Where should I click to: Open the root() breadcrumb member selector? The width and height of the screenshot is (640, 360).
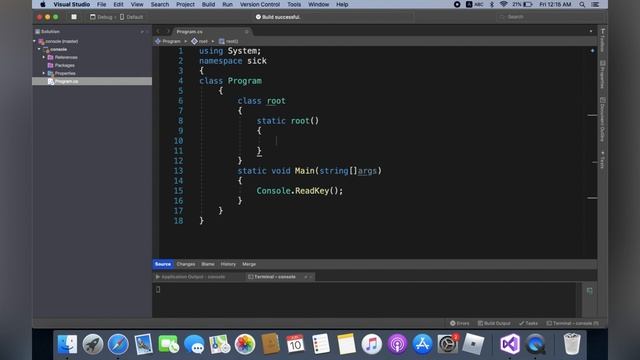pyautogui.click(x=228, y=41)
